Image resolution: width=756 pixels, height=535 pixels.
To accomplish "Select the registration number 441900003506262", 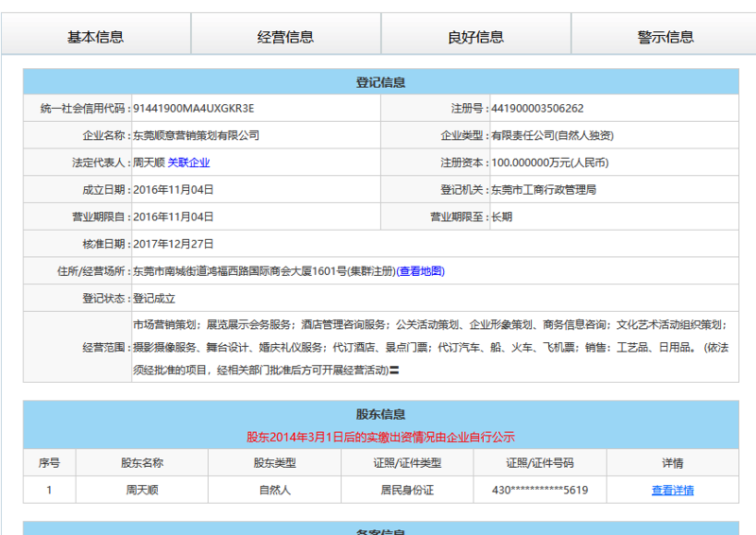I will pyautogui.click(x=537, y=108).
